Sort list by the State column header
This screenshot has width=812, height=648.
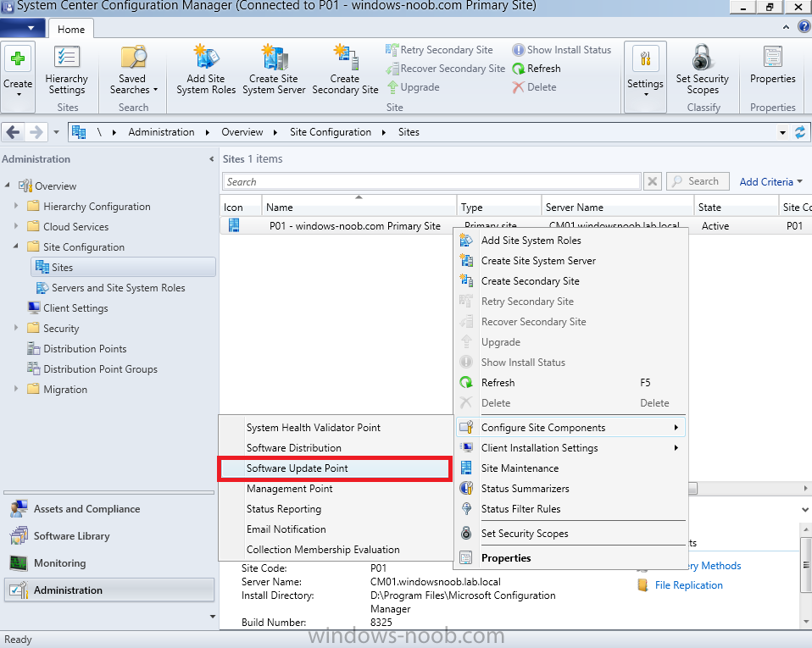point(736,207)
